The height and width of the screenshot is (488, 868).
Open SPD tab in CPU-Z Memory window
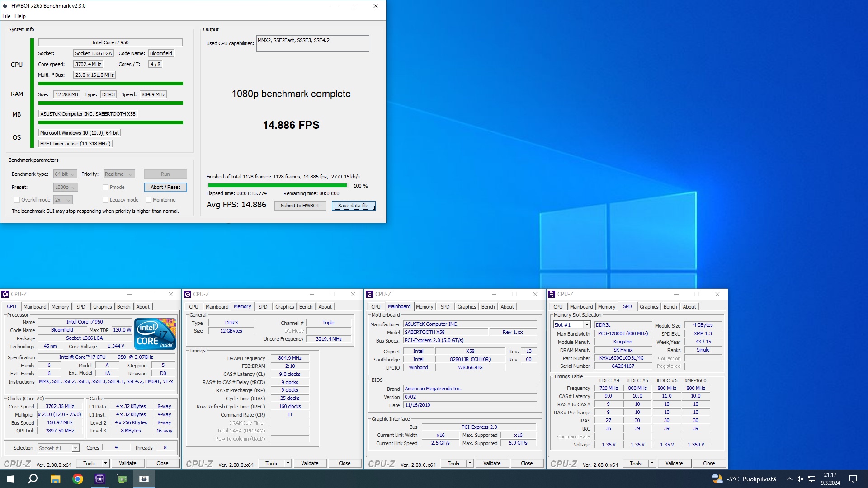coord(263,307)
